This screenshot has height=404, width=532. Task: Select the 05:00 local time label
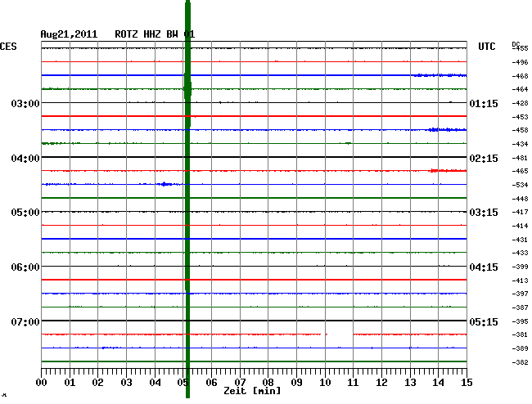(25, 213)
